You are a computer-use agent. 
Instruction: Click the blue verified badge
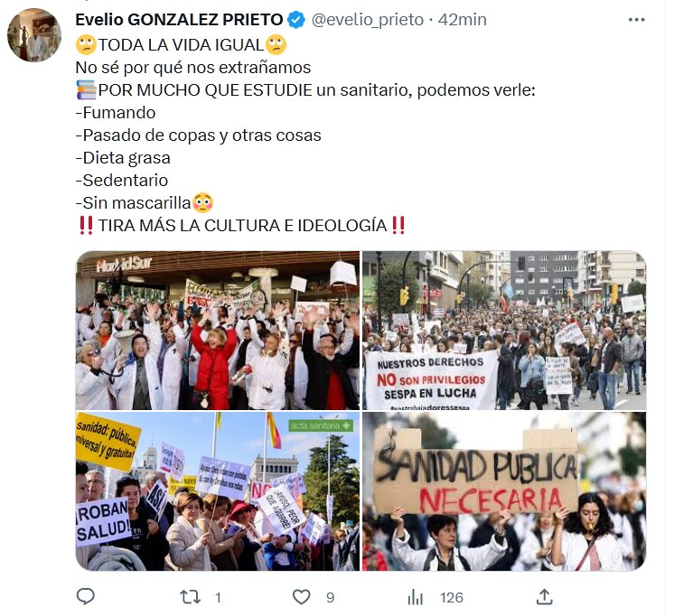coord(296,20)
